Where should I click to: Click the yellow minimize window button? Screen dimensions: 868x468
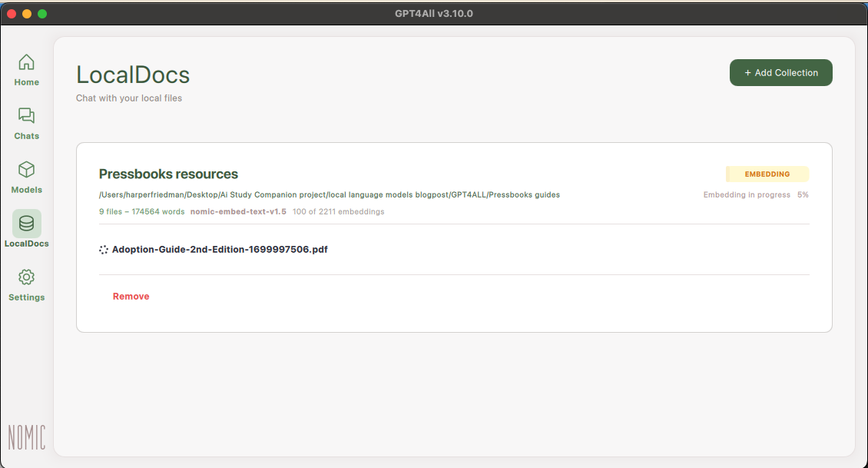(27, 14)
